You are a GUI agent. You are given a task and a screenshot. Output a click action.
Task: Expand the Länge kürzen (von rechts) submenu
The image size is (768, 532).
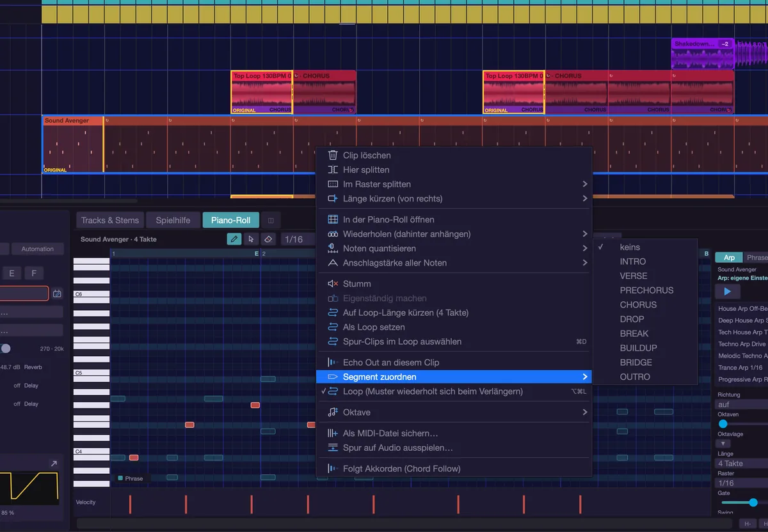(454, 198)
